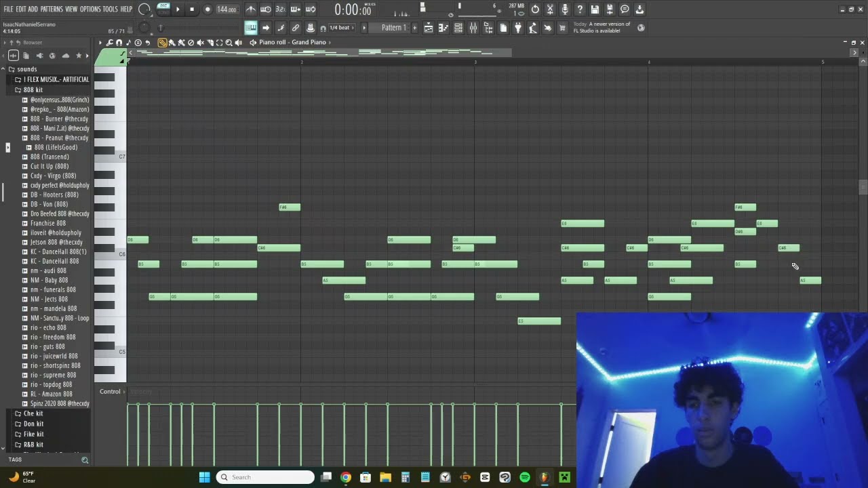Select the Paint brush tool in piano roll
The height and width of the screenshot is (488, 868).
coord(172,42)
